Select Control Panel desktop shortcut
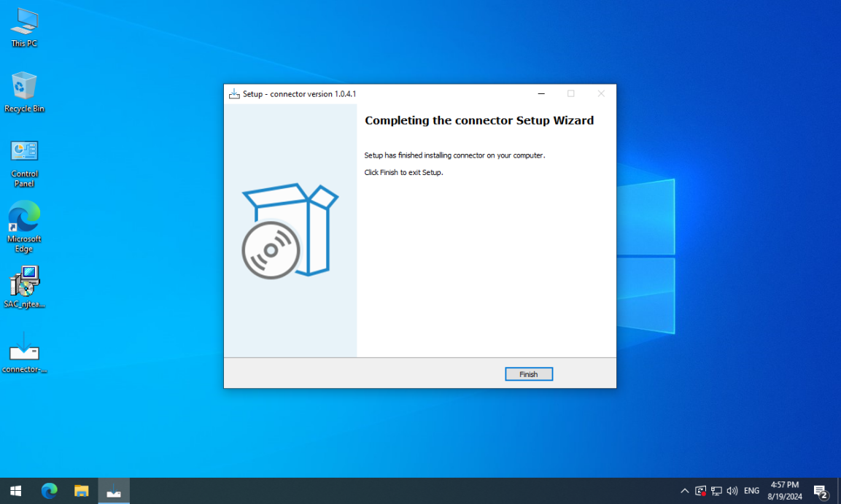 (x=24, y=164)
